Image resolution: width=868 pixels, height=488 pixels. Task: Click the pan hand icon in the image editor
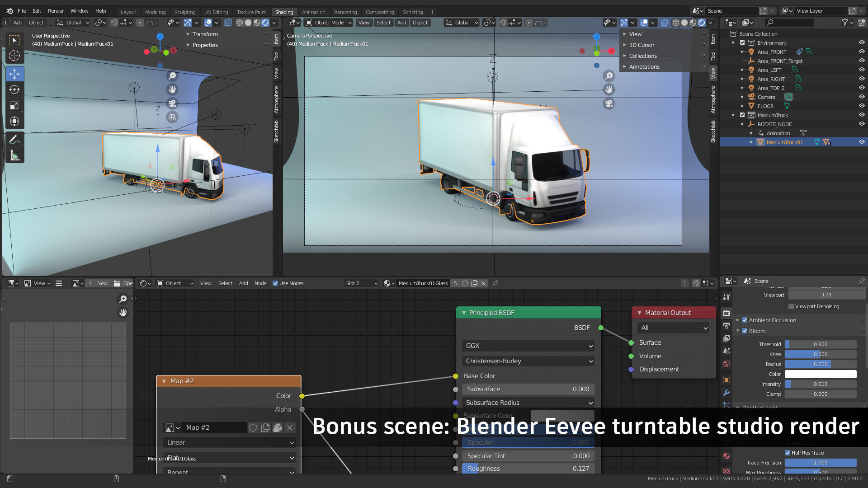123,313
